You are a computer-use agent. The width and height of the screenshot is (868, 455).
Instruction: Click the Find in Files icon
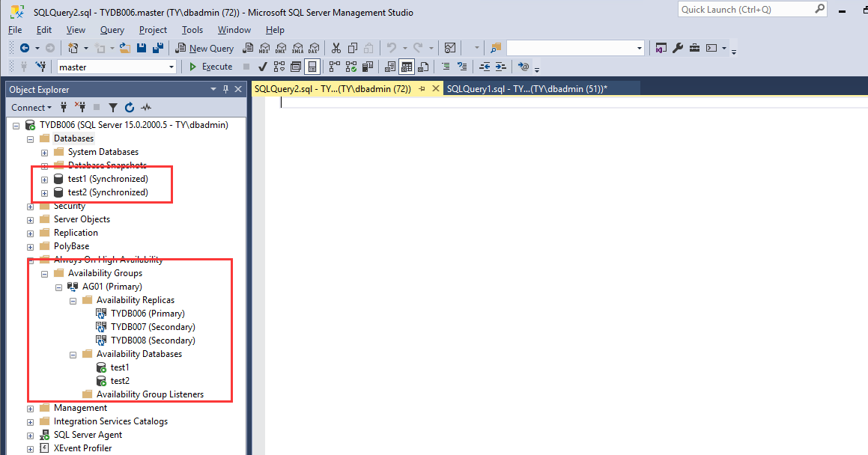pyautogui.click(x=496, y=48)
